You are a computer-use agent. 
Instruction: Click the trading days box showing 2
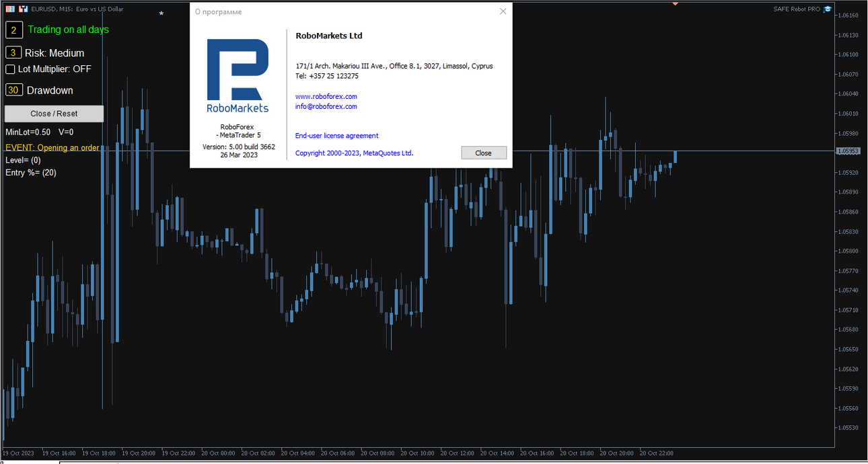coord(14,30)
